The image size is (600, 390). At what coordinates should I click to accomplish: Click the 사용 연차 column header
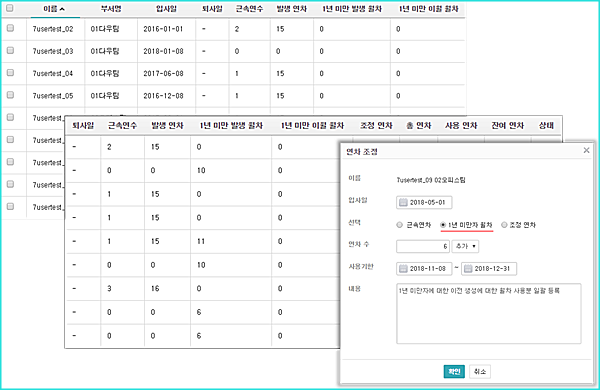tap(461, 126)
